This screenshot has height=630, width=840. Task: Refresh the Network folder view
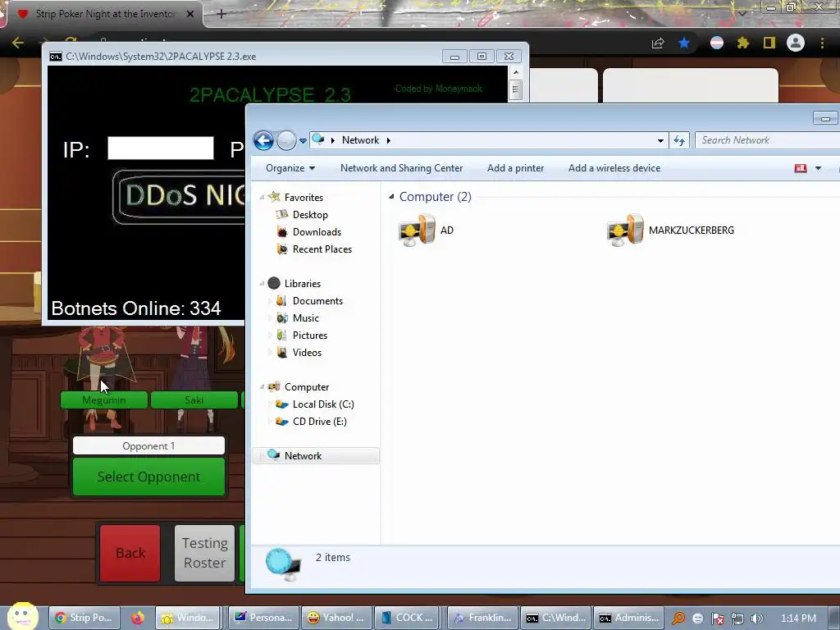679,141
